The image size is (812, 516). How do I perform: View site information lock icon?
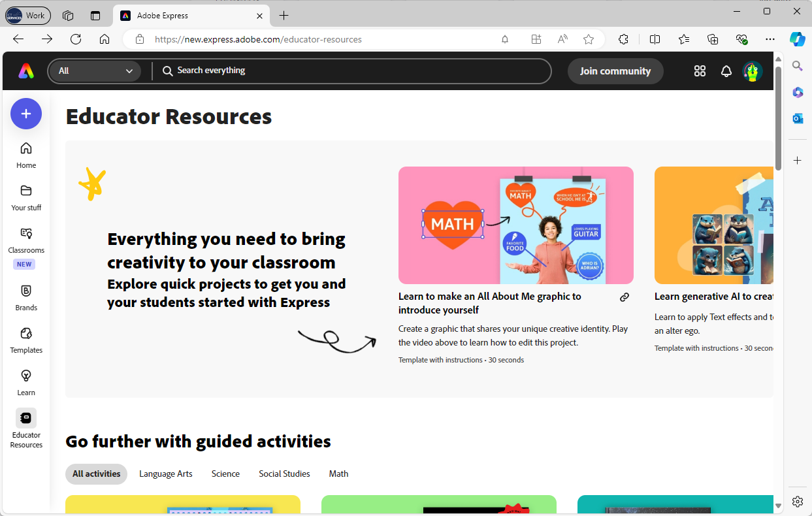pyautogui.click(x=139, y=39)
